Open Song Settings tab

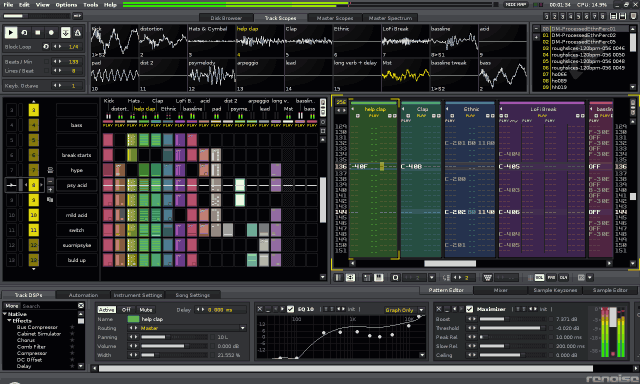coord(193,295)
